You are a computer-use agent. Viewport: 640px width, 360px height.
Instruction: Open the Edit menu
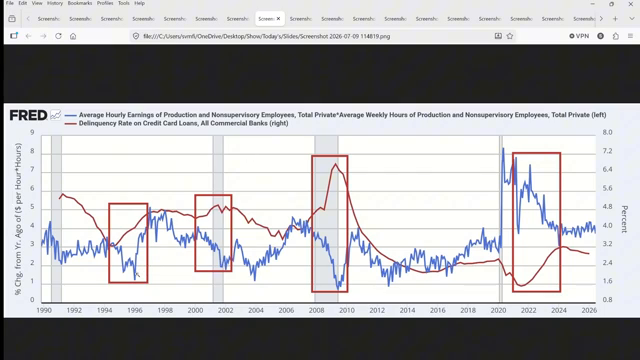[x=22, y=3]
